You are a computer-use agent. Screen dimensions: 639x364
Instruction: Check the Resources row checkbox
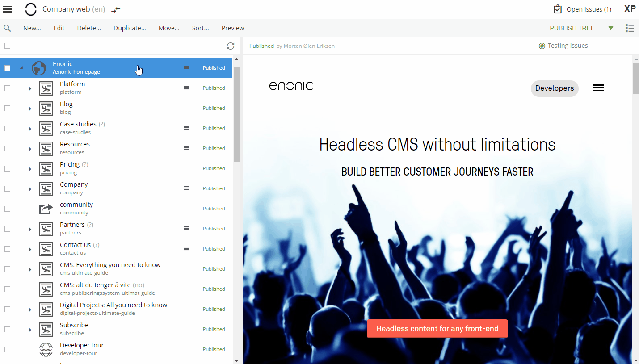(7, 148)
